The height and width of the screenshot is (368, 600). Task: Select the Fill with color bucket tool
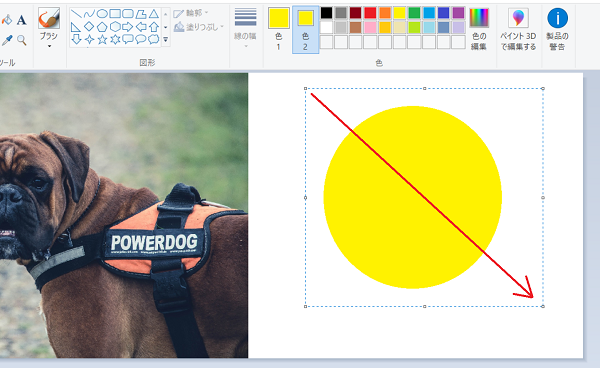[x=6, y=20]
